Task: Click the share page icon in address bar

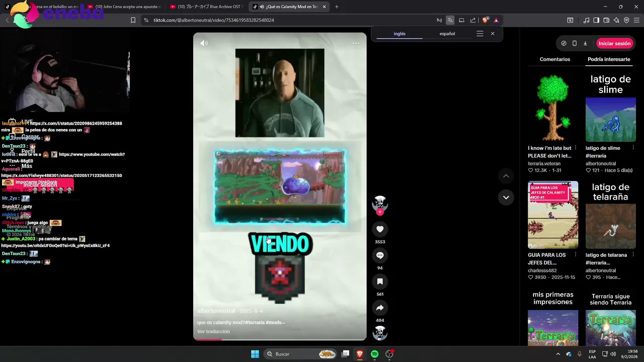Action: click(473, 20)
